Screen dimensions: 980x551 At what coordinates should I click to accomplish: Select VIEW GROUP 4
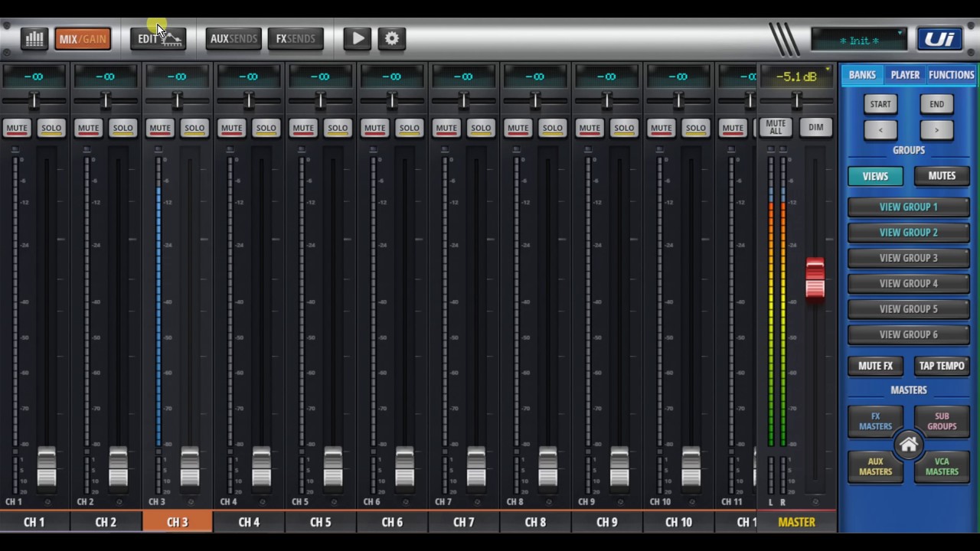(909, 283)
